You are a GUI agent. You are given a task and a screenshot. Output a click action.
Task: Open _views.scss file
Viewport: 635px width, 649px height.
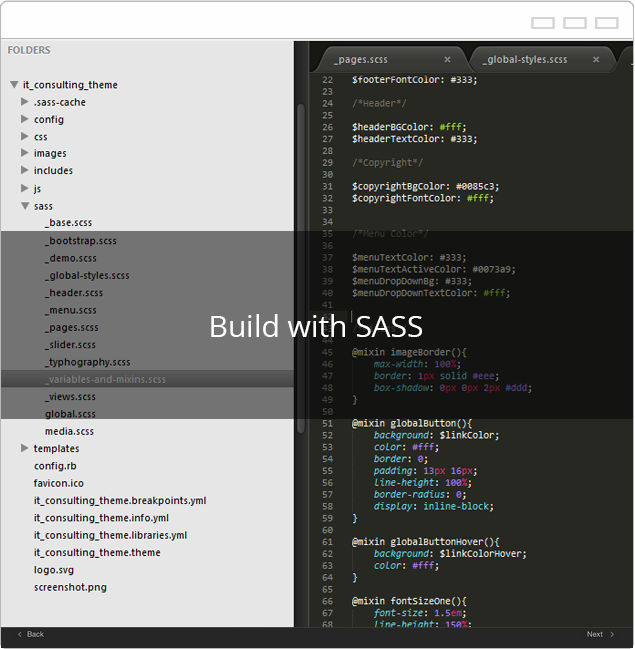[70, 397]
